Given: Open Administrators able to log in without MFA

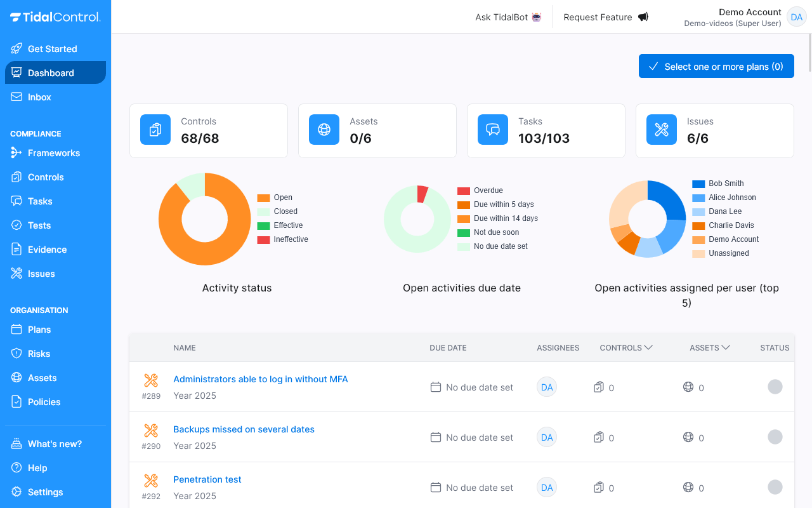Looking at the screenshot, I should pos(260,378).
